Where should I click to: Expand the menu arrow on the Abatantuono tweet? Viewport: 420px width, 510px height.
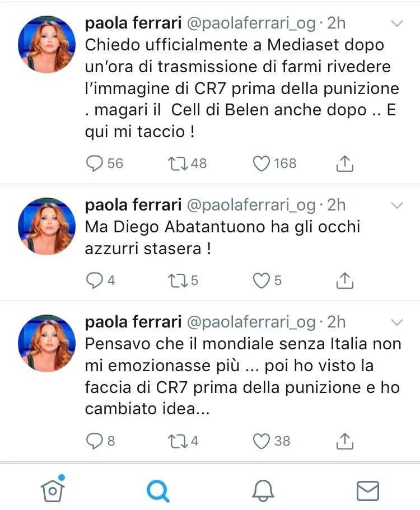[396, 205]
